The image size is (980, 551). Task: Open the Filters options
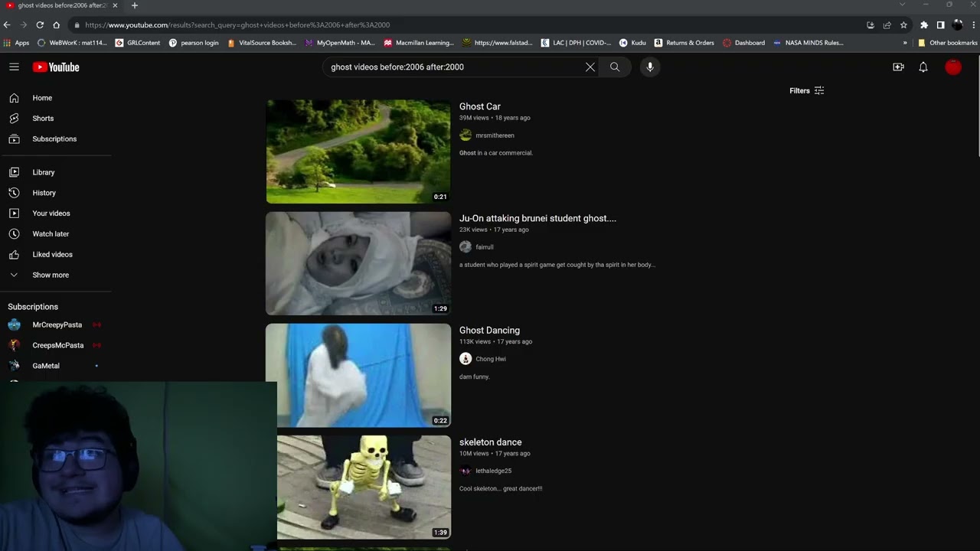[x=807, y=90]
